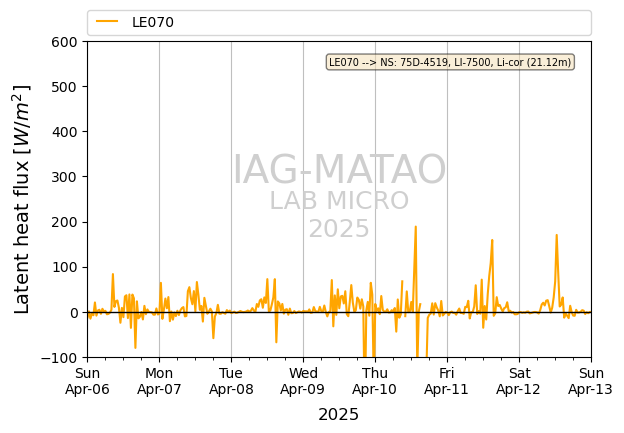The width and height of the screenshot is (624, 433).
Task: Click the 'Sun Apr-13' date label
Action: pyautogui.click(x=591, y=381)
